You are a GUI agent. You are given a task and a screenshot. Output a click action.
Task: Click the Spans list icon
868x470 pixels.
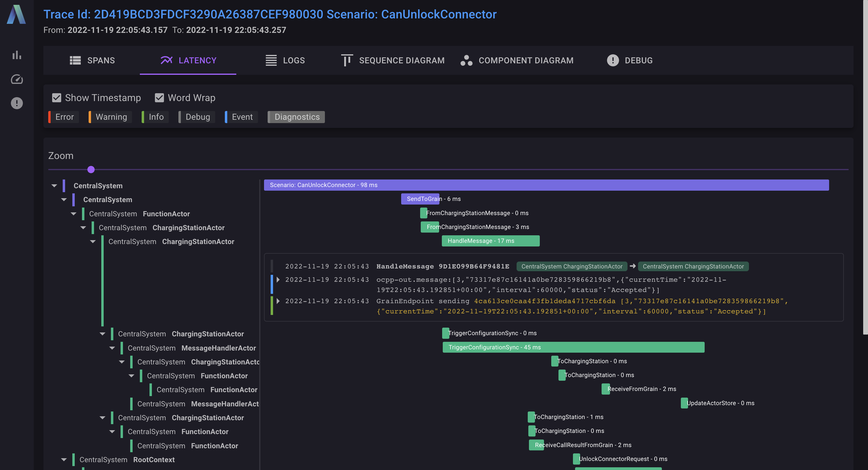coord(75,60)
